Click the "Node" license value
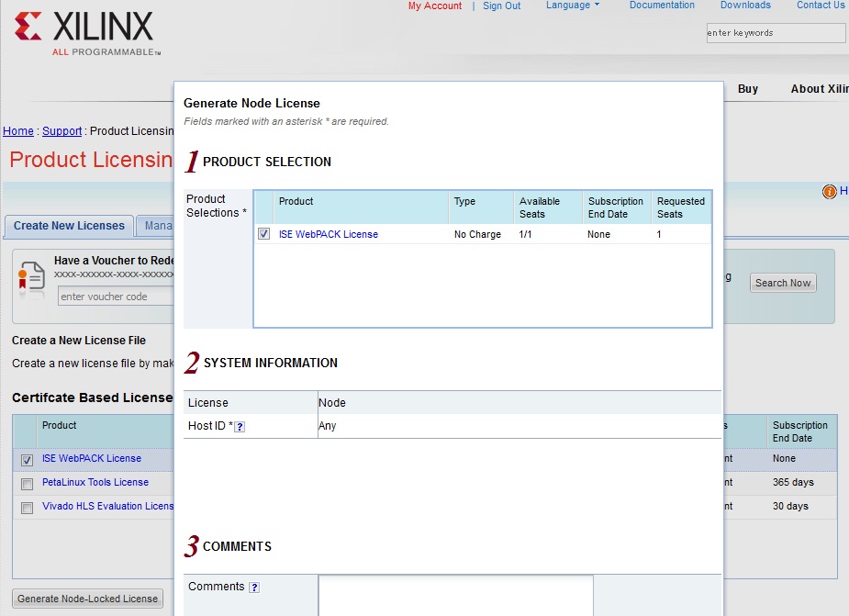Image resolution: width=849 pixels, height=616 pixels. coord(332,402)
